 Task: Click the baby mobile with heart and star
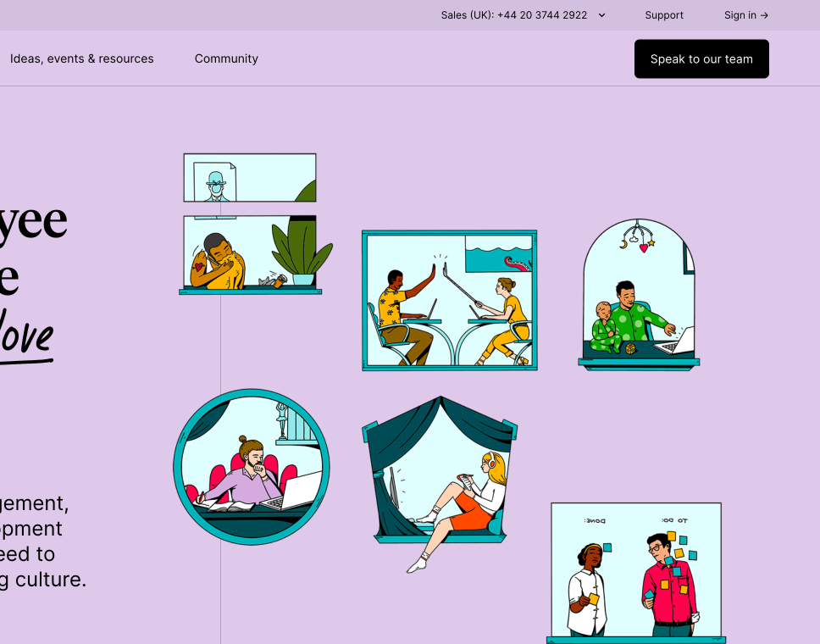pyautogui.click(x=638, y=237)
